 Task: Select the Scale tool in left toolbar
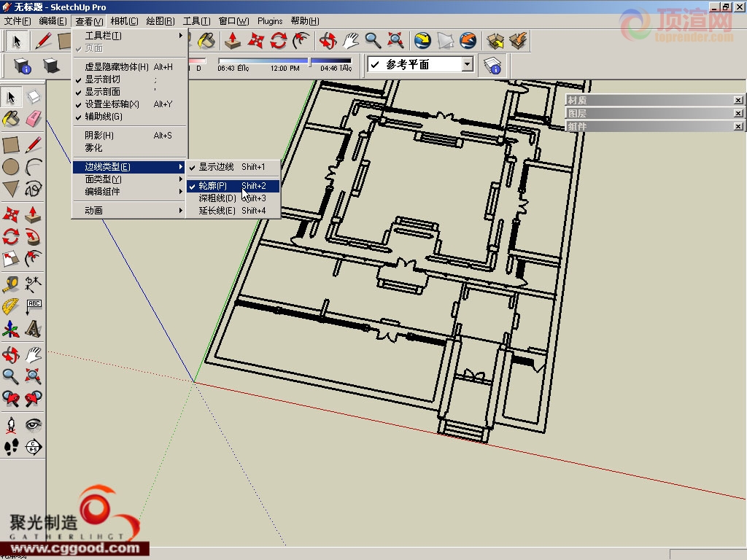(x=11, y=259)
